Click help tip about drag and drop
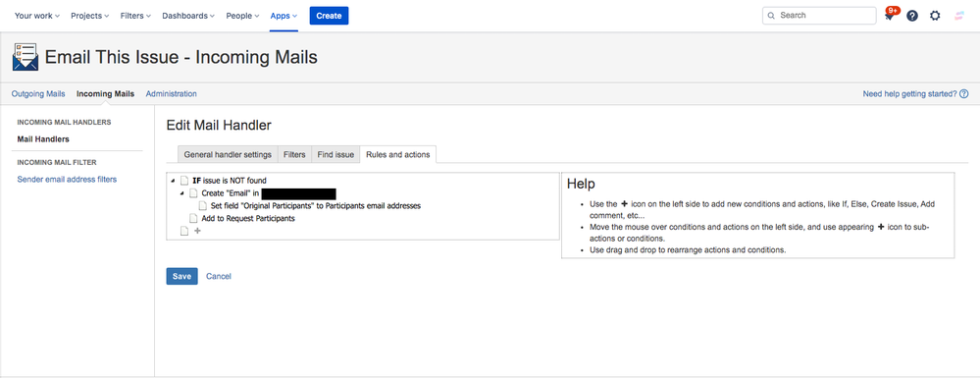This screenshot has height=378, width=980. [688, 249]
